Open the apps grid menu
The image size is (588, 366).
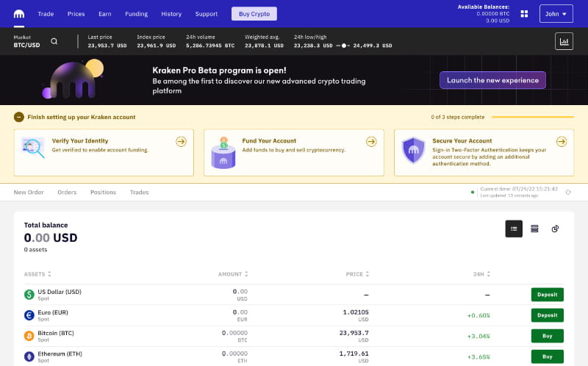point(524,14)
